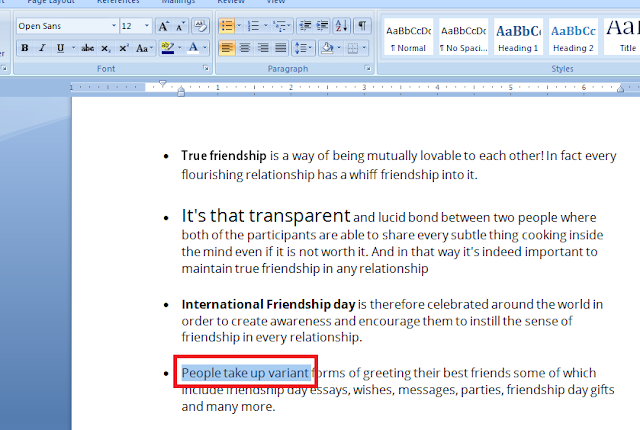
Task: Click the Numbering list icon
Action: [253, 27]
